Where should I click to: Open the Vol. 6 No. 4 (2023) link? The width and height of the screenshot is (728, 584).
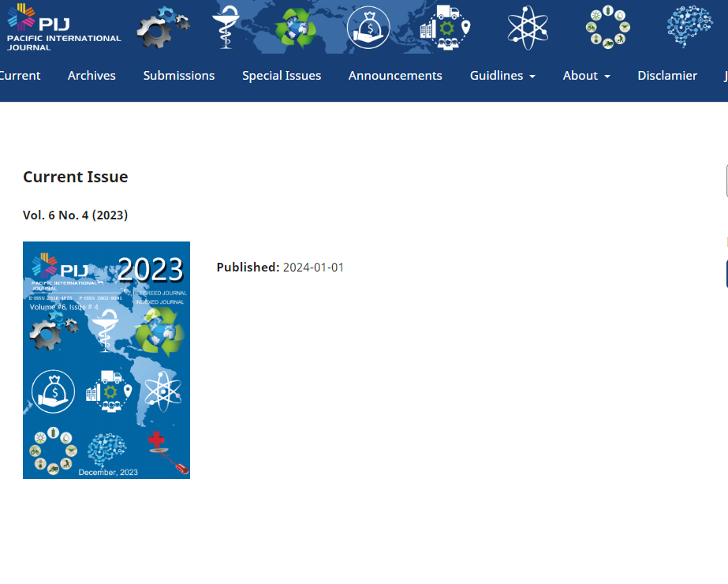point(75,215)
